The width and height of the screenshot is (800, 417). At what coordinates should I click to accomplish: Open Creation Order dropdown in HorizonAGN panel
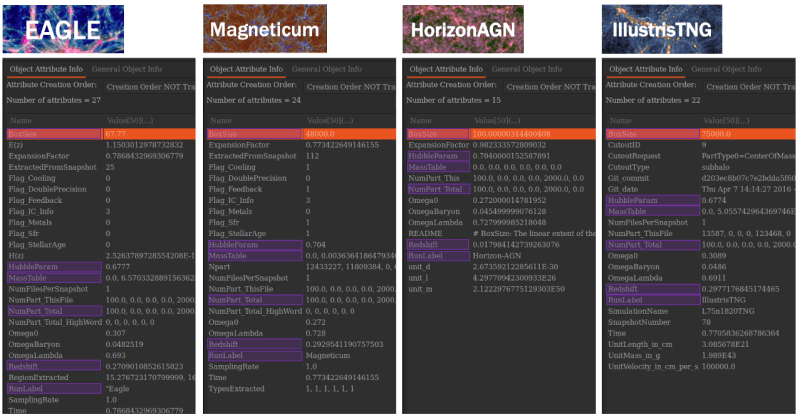[x=549, y=87]
